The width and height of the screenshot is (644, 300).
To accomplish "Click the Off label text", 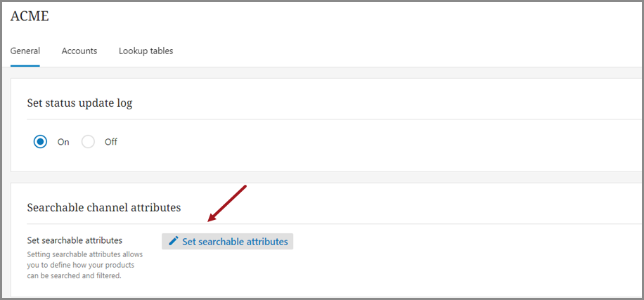I will click(111, 142).
